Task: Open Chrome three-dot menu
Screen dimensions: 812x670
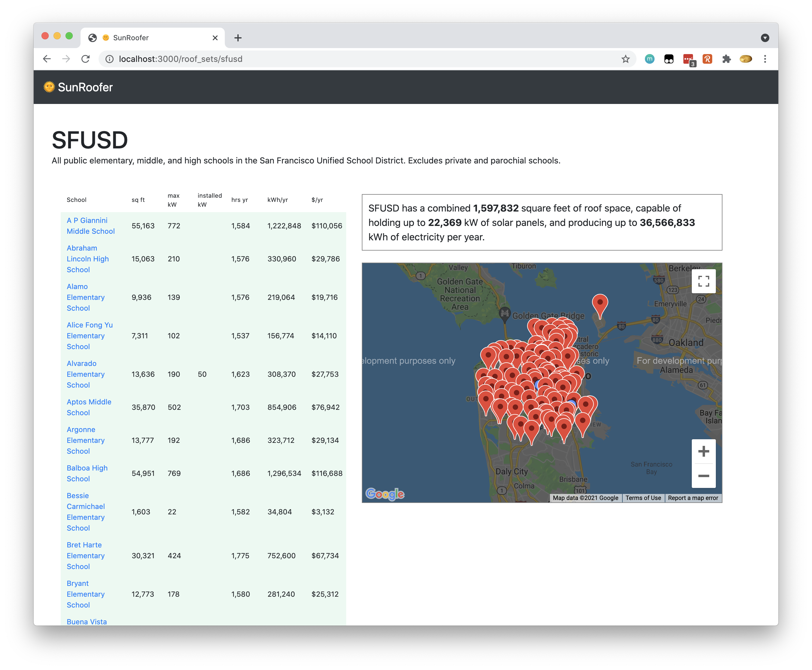Action: pyautogui.click(x=765, y=59)
